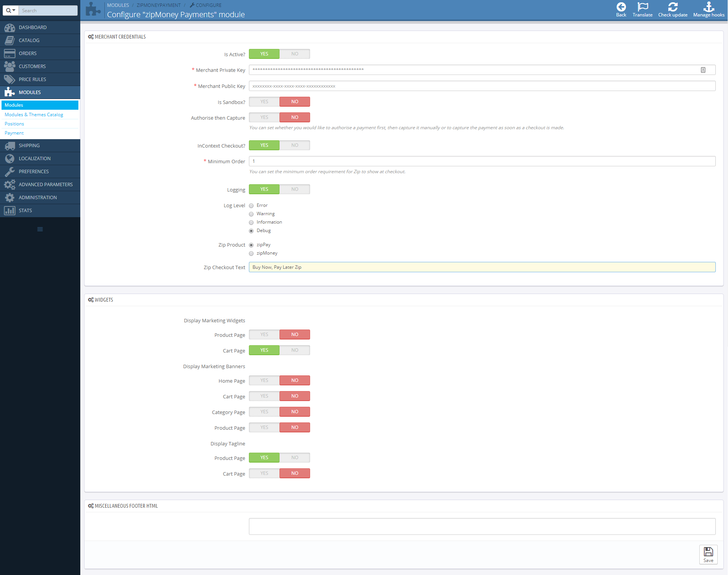Click the password manager icon in Private Key field
This screenshot has height=575, width=728.
[x=703, y=70]
